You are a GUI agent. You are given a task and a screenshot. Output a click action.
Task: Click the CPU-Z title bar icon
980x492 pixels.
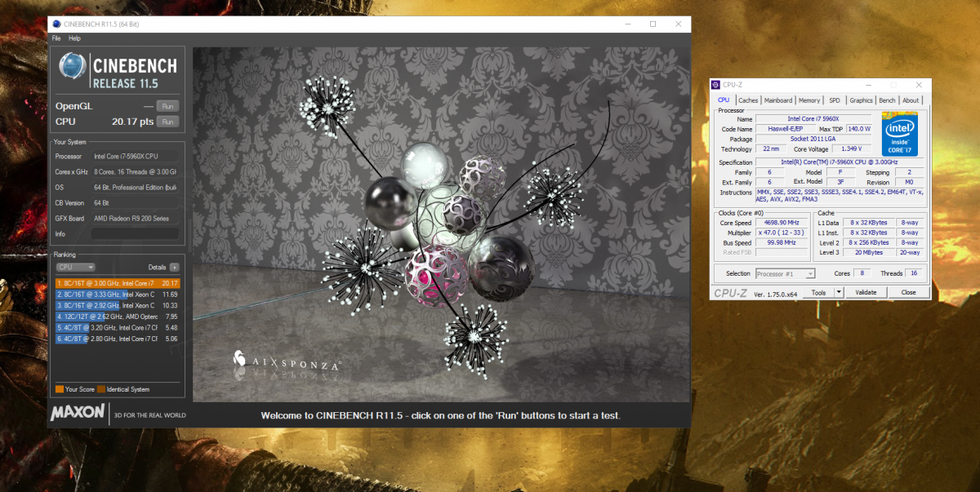coord(716,84)
